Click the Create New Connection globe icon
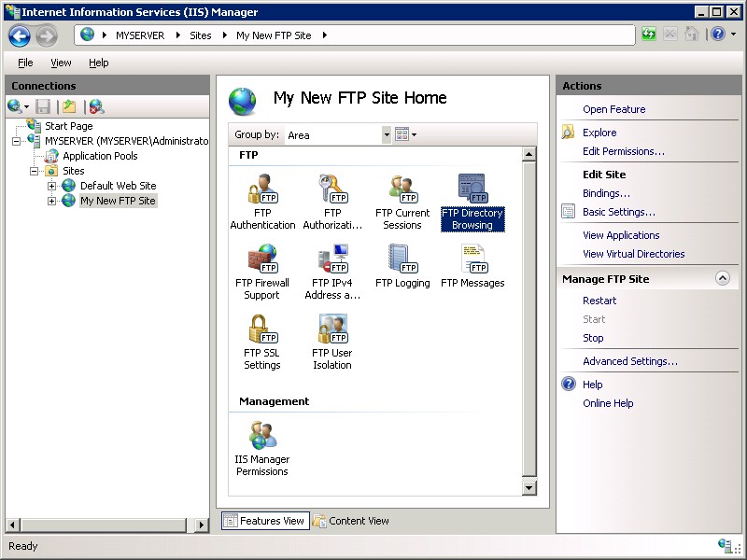747x560 pixels. coord(14,106)
